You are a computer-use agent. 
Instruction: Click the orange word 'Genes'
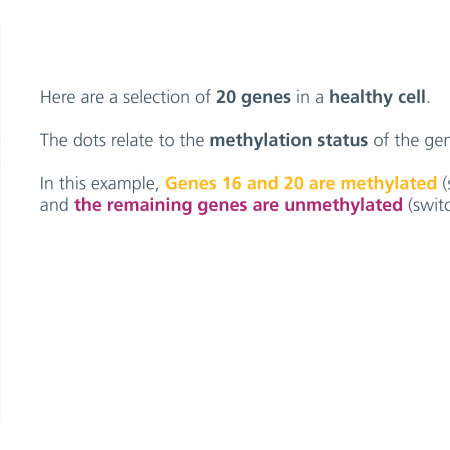click(x=191, y=183)
